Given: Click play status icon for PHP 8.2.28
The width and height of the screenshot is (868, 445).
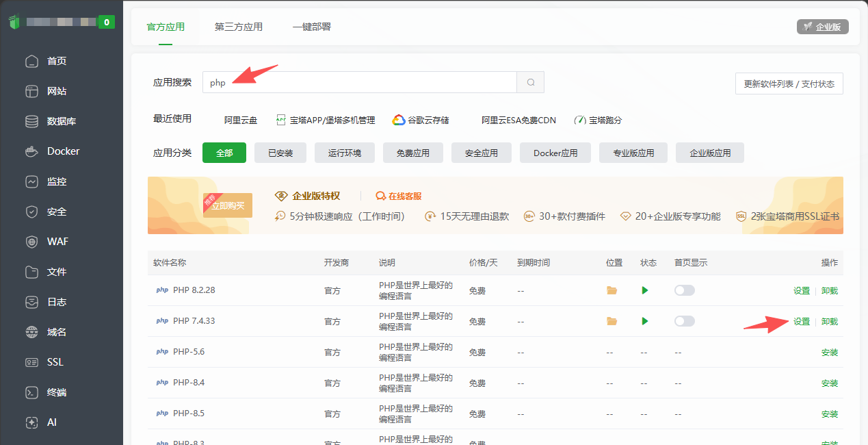Looking at the screenshot, I should (x=645, y=290).
